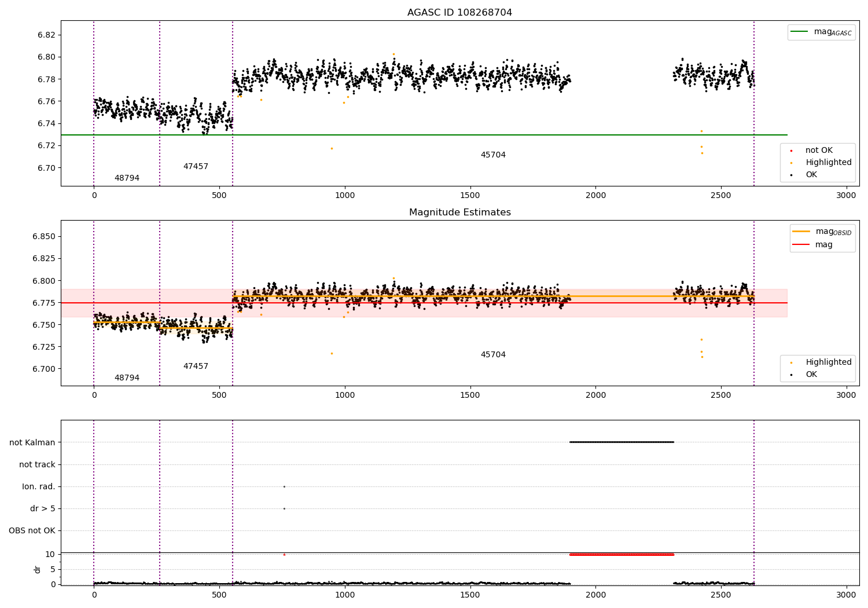This screenshot has height=608, width=868.
Task: Click the 'Magnitude Estimates' plot title
Action: pos(459,212)
